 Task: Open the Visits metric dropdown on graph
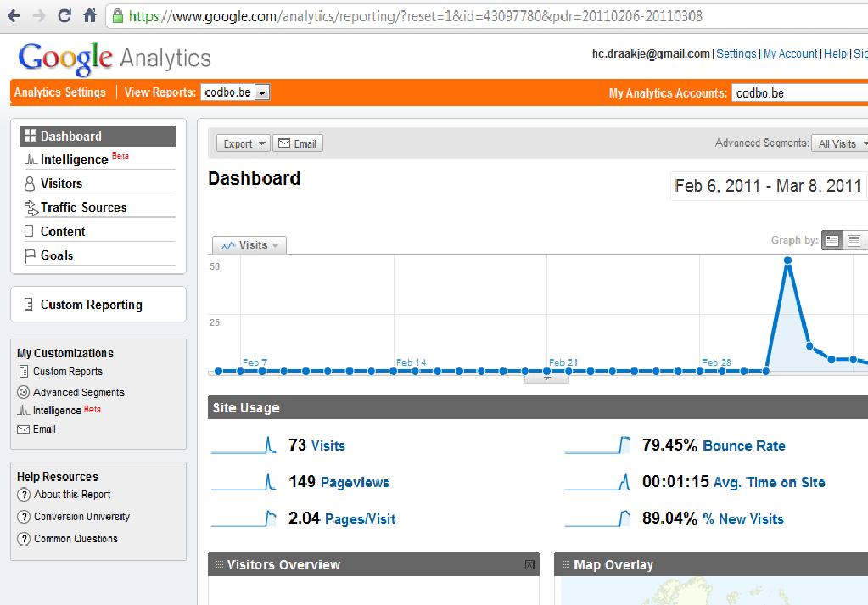(x=249, y=244)
